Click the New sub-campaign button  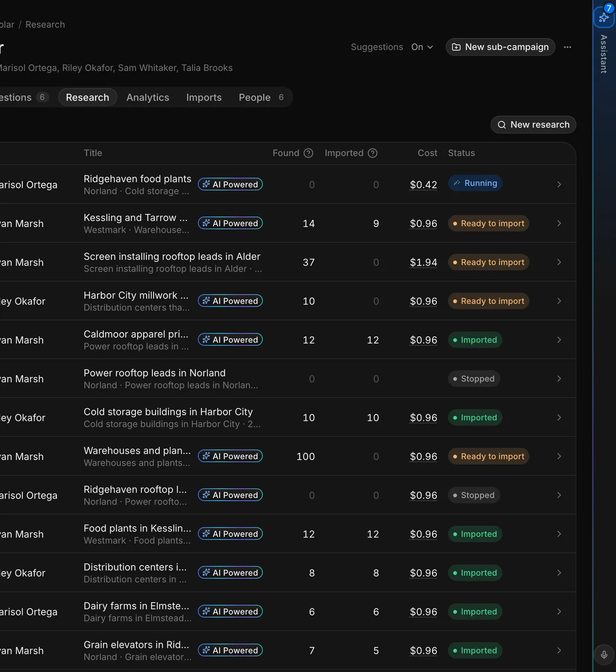click(500, 47)
